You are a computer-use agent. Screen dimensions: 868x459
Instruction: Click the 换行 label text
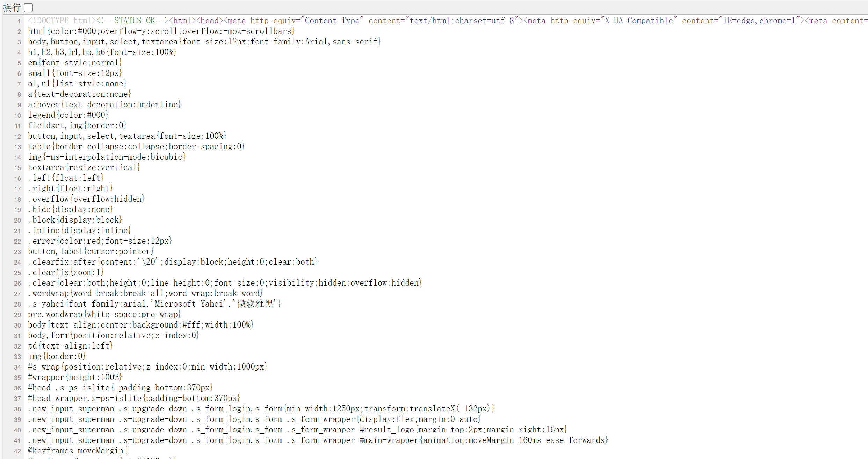coord(12,7)
